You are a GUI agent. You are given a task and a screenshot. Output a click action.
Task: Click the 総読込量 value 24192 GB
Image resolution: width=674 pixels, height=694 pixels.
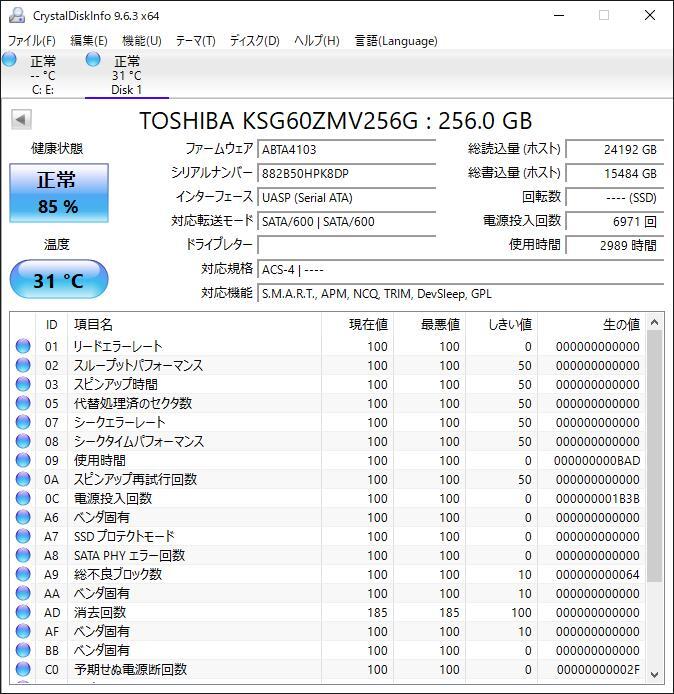point(615,150)
